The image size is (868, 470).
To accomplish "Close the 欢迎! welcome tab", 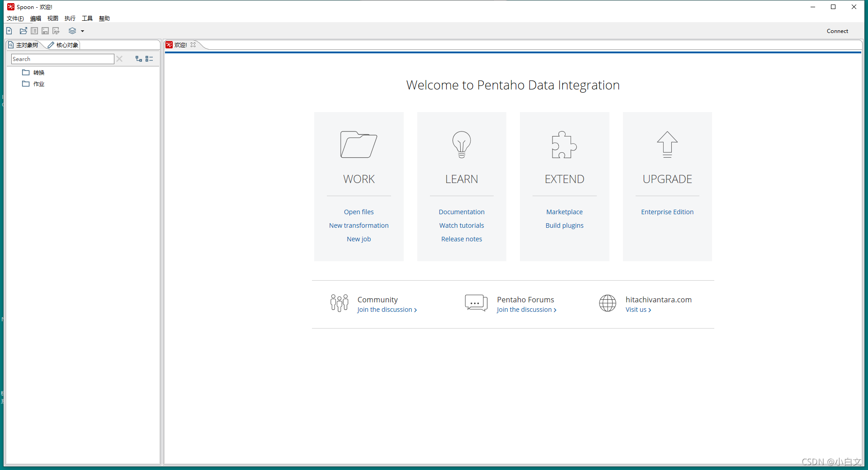I will [x=193, y=45].
